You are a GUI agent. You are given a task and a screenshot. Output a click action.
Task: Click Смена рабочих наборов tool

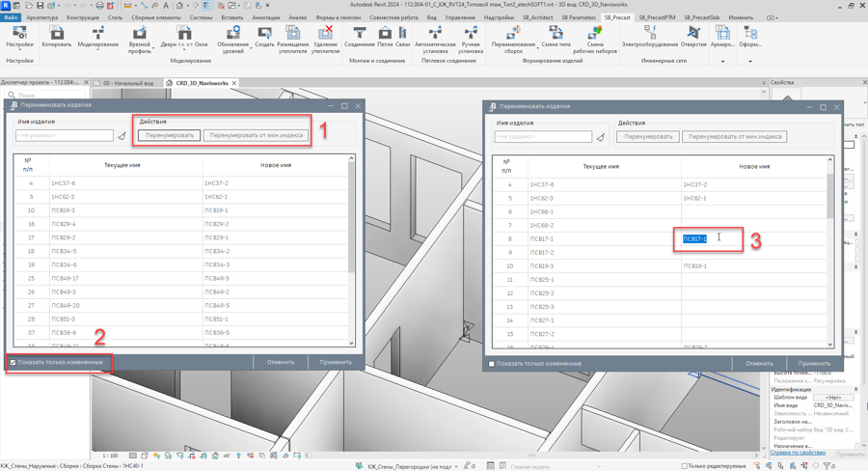[595, 40]
